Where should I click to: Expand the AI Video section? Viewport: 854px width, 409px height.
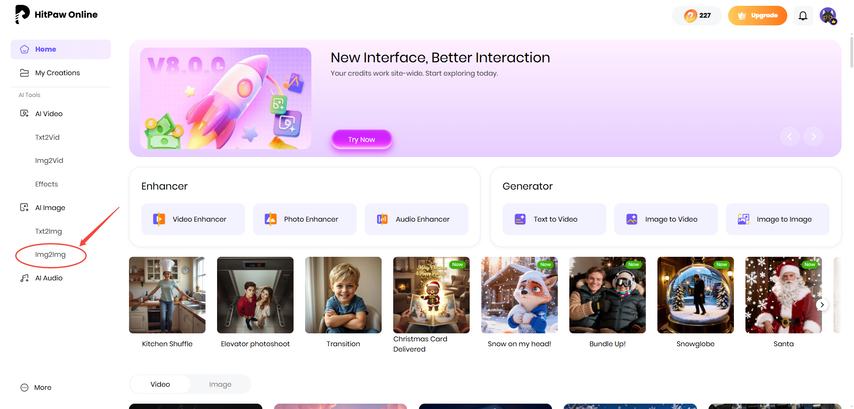pos(48,114)
